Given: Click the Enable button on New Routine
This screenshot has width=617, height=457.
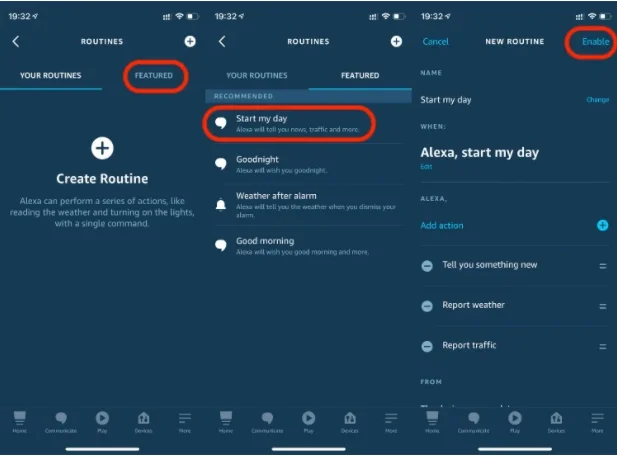Looking at the screenshot, I should pos(595,42).
